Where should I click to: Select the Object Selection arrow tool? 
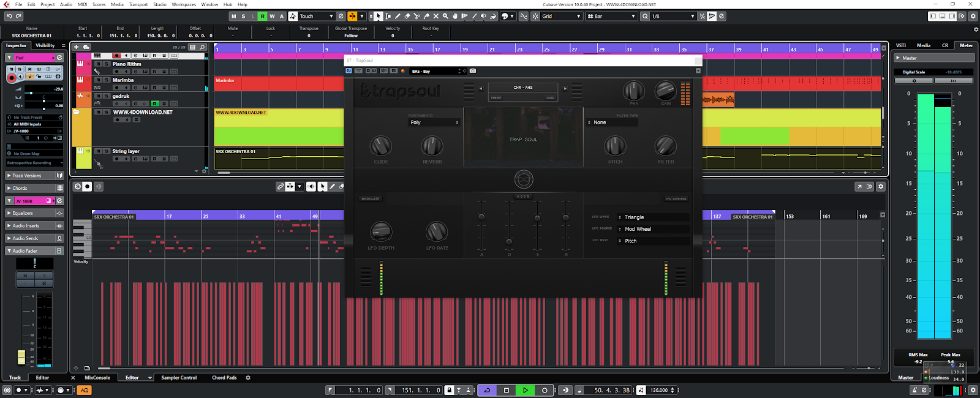click(378, 16)
